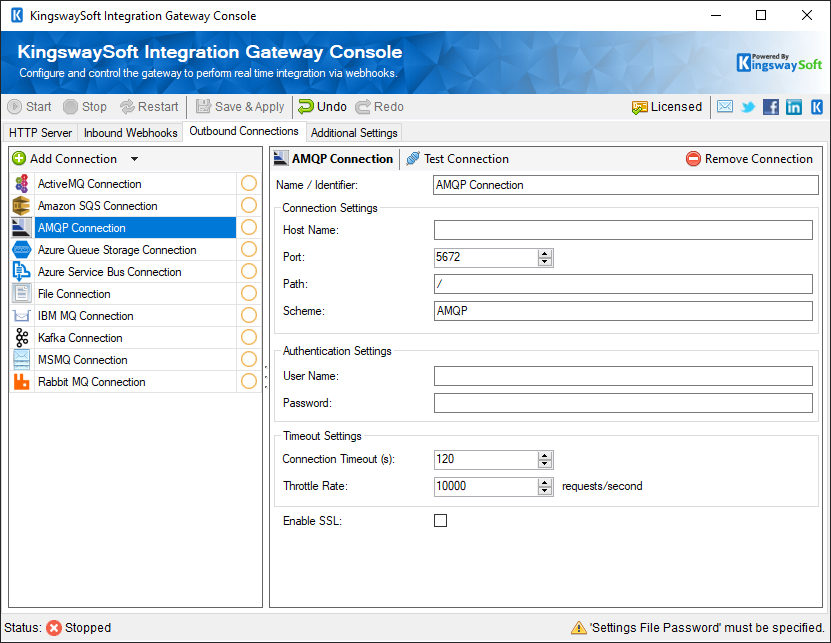Click the Azure Queue Storage status circle
This screenshot has height=643, width=831.
pos(249,249)
